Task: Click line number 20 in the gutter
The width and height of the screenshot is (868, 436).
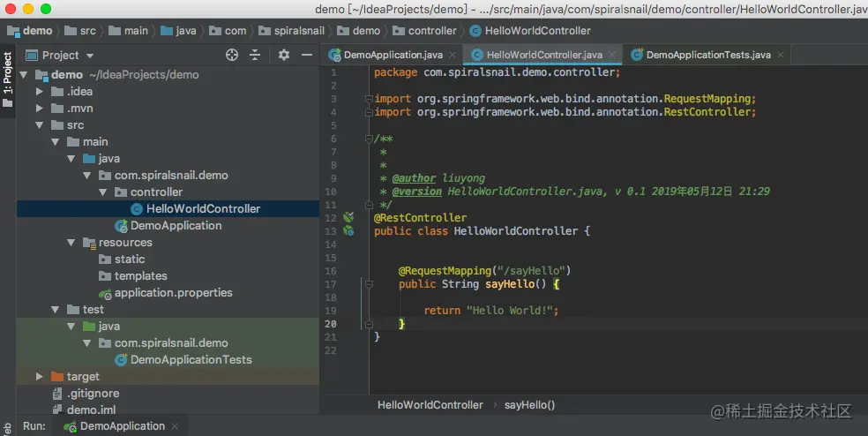Action: pyautogui.click(x=331, y=324)
